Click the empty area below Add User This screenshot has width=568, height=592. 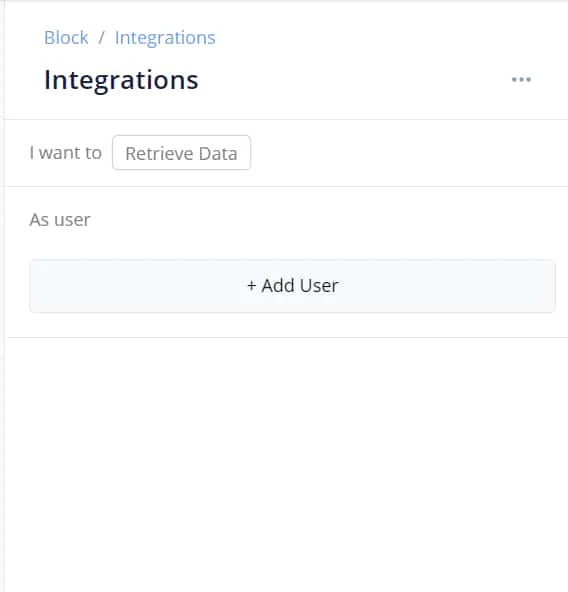click(x=287, y=464)
